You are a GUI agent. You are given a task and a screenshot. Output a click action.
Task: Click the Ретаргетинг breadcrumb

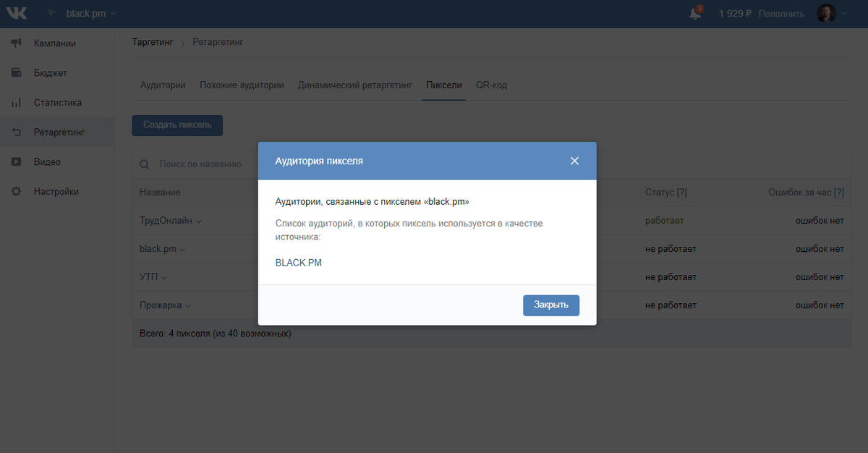pyautogui.click(x=218, y=43)
